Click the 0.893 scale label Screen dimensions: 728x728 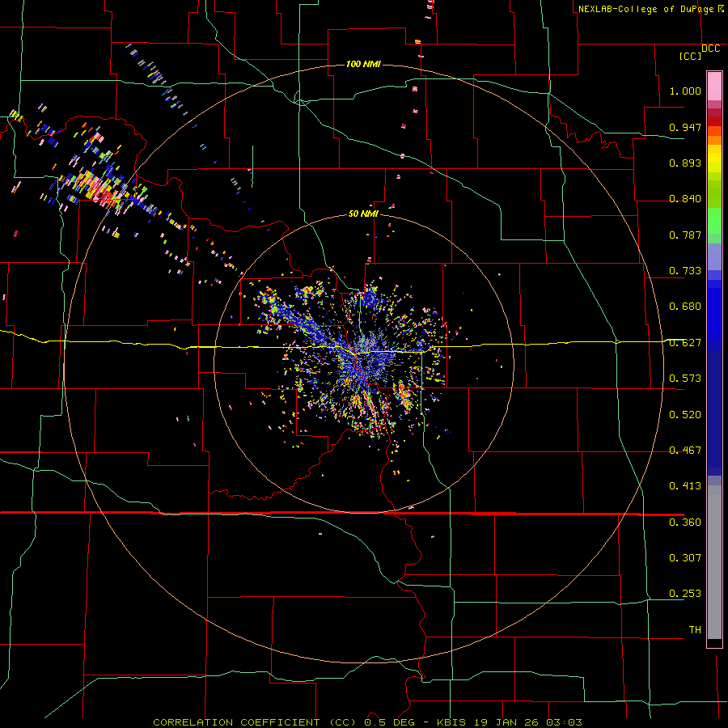pos(685,163)
